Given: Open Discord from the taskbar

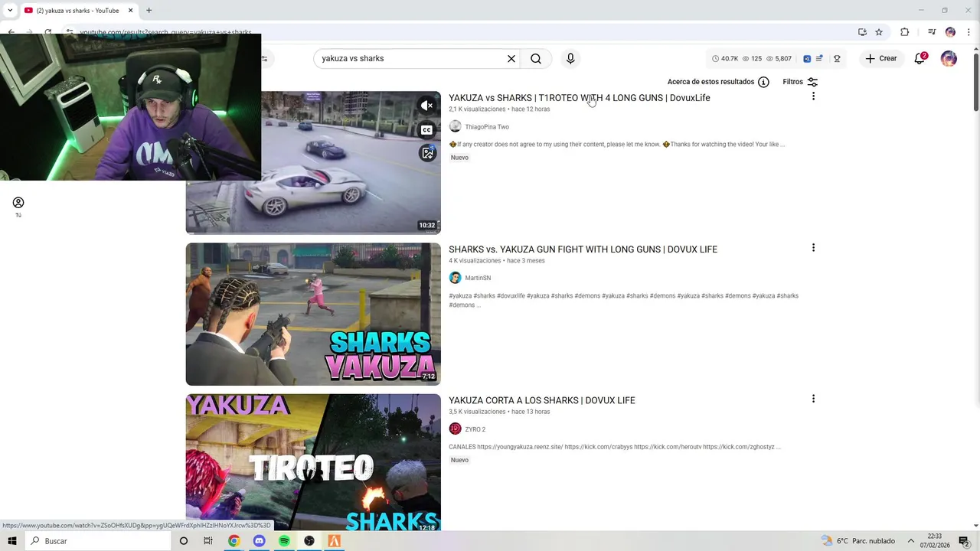Looking at the screenshot, I should (259, 541).
